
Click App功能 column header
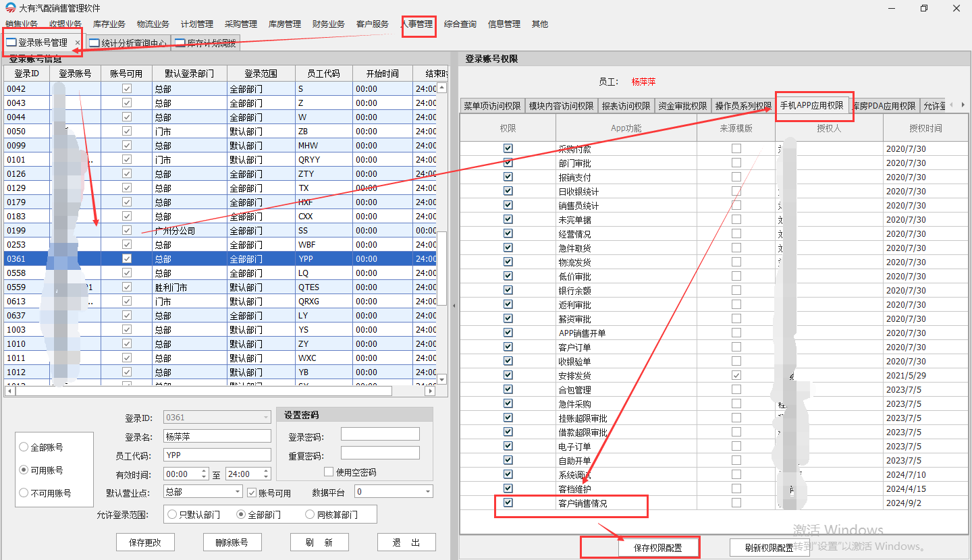click(x=626, y=128)
